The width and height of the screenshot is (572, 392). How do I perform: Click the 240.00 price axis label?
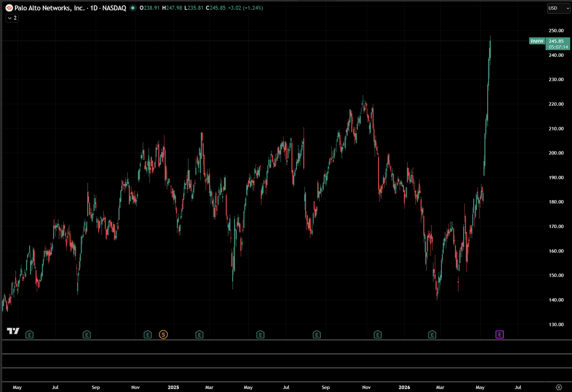click(557, 55)
